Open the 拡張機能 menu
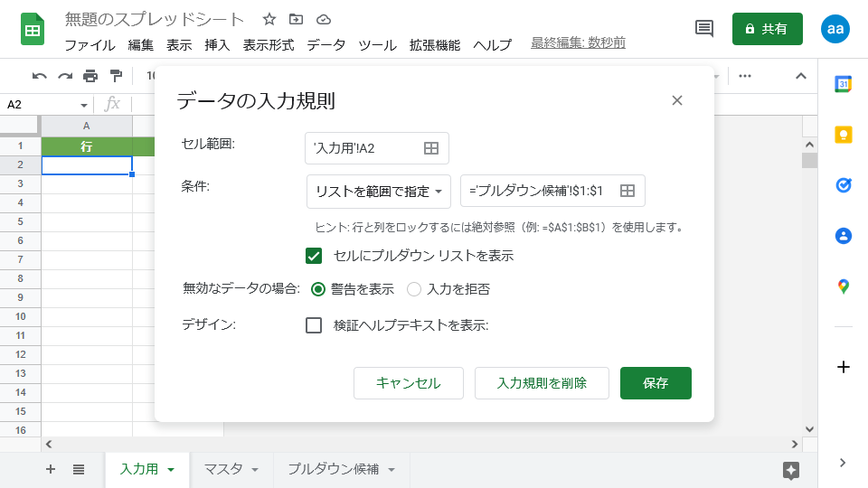868x488 pixels. click(435, 45)
